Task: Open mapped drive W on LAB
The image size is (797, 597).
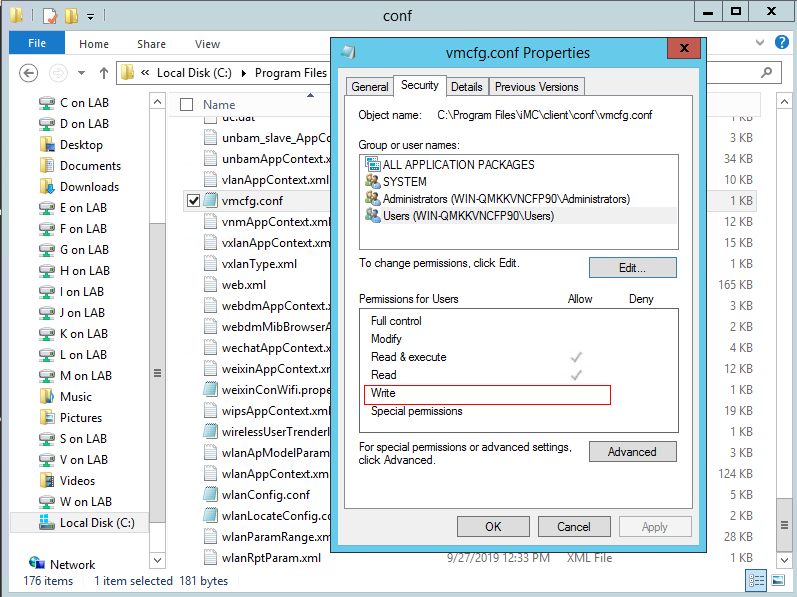Action: (x=85, y=502)
